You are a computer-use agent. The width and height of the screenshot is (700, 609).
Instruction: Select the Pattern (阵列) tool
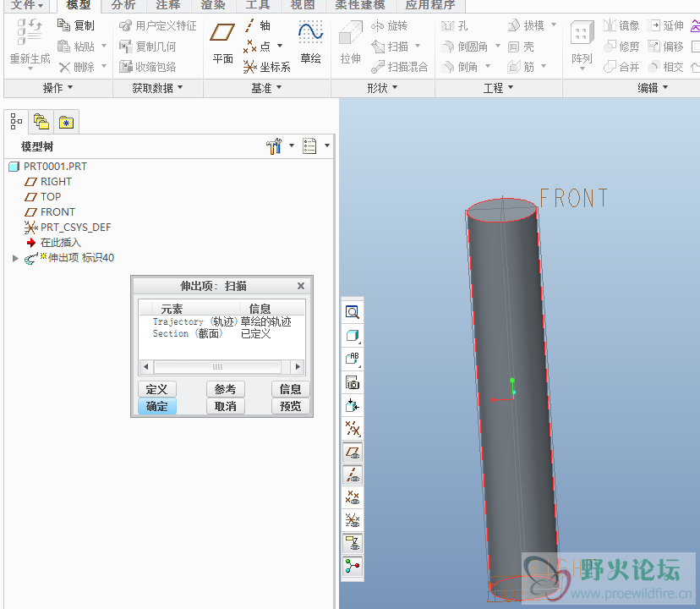coord(582,43)
